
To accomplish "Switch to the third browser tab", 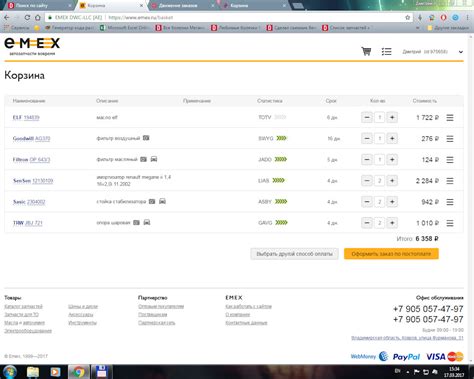I will [x=182, y=5].
